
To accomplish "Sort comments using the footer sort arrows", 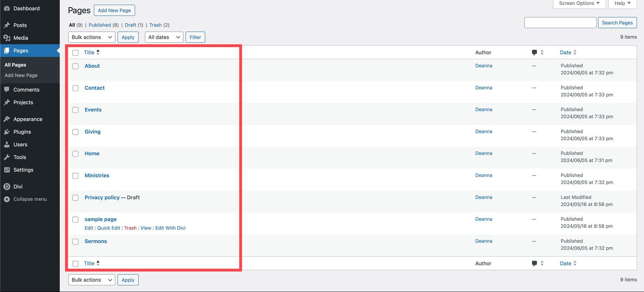I will [x=542, y=263].
